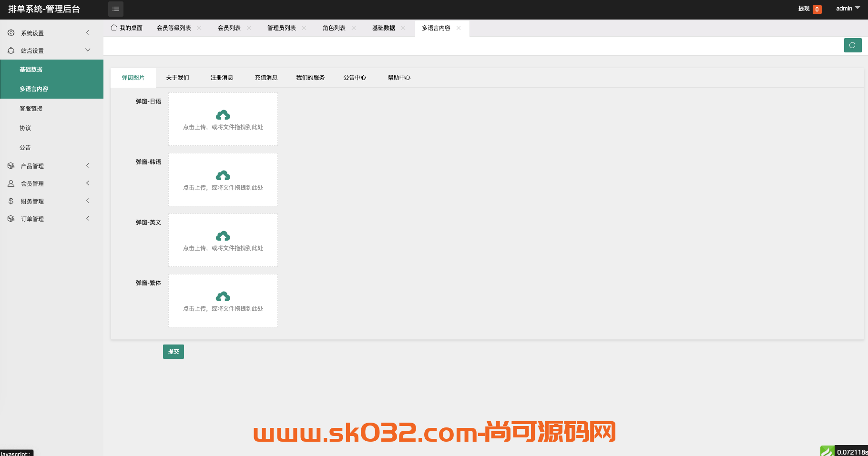868x456 pixels.
Task: Open the 公告中心 content tab
Action: (x=355, y=78)
